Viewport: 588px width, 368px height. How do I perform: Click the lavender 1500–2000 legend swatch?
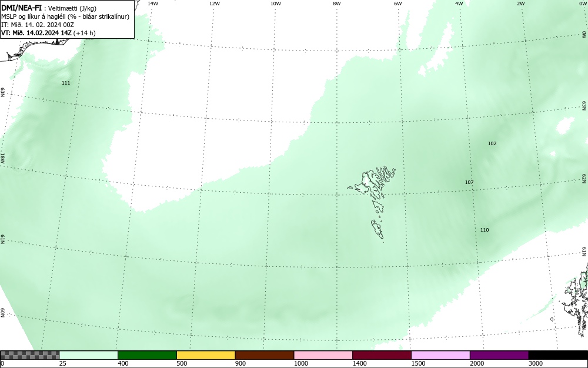tap(440, 355)
